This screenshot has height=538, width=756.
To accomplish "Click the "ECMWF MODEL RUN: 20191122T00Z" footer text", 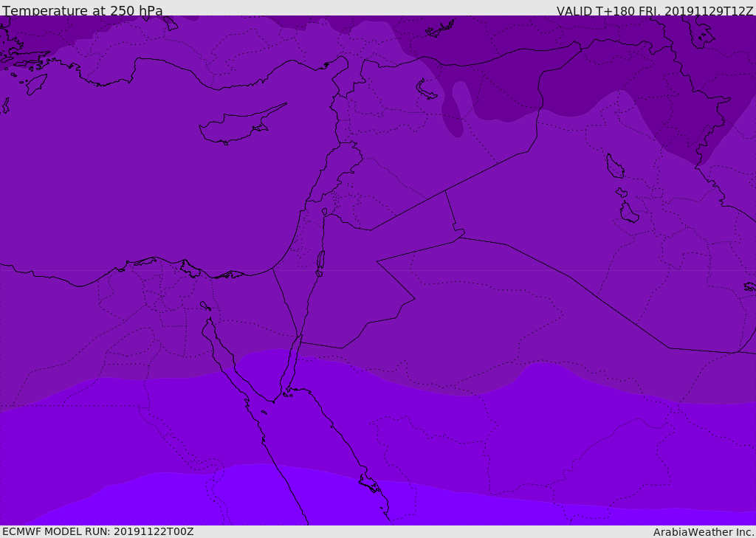I will click(x=98, y=531).
